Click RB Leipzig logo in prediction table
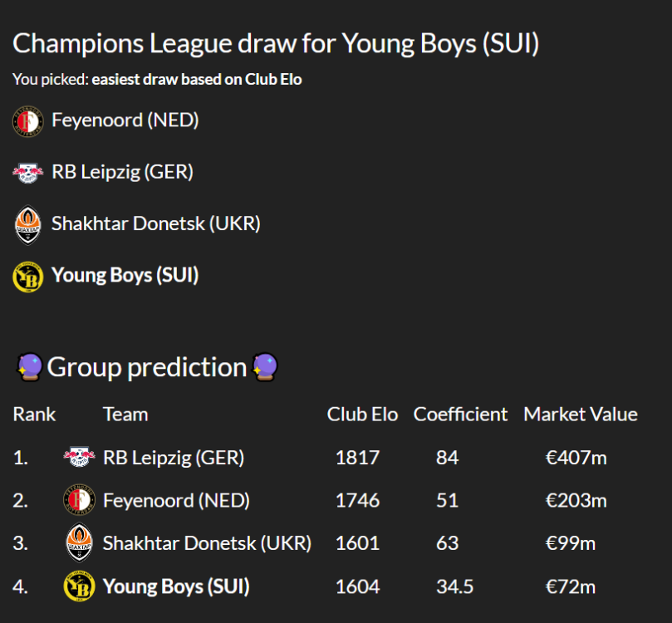The image size is (672, 623). coord(79,457)
